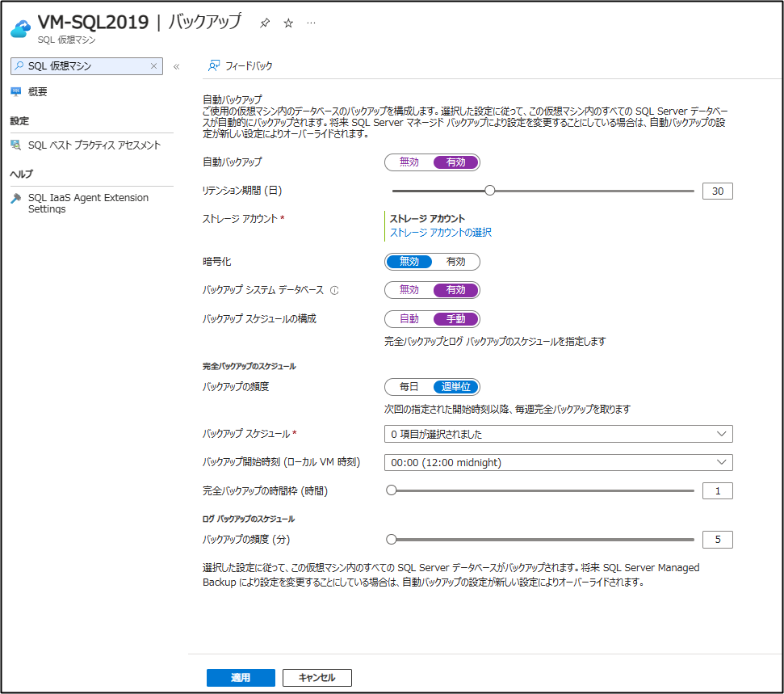
Task: Adjust the 完全バックアップの時間枠 slider handle
Action: pos(392,490)
